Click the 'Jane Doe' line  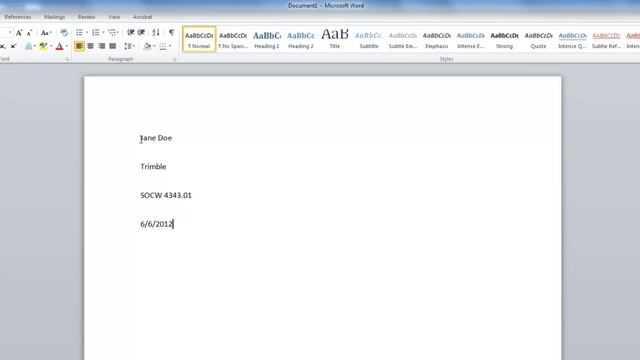tap(156, 138)
